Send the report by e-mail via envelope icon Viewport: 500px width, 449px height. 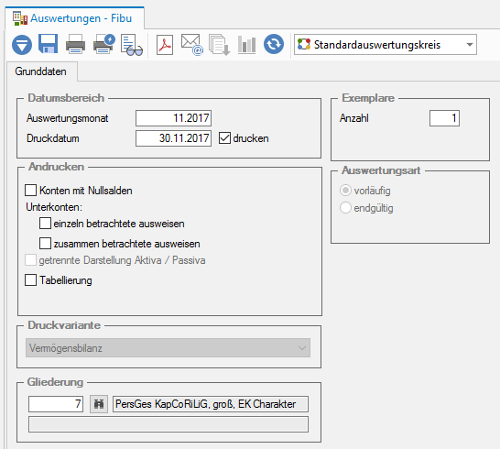tap(192, 45)
